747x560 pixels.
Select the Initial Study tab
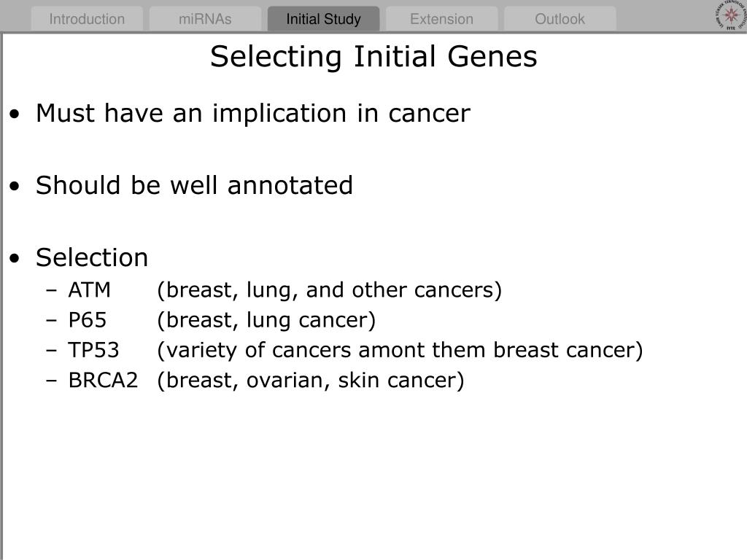point(323,19)
